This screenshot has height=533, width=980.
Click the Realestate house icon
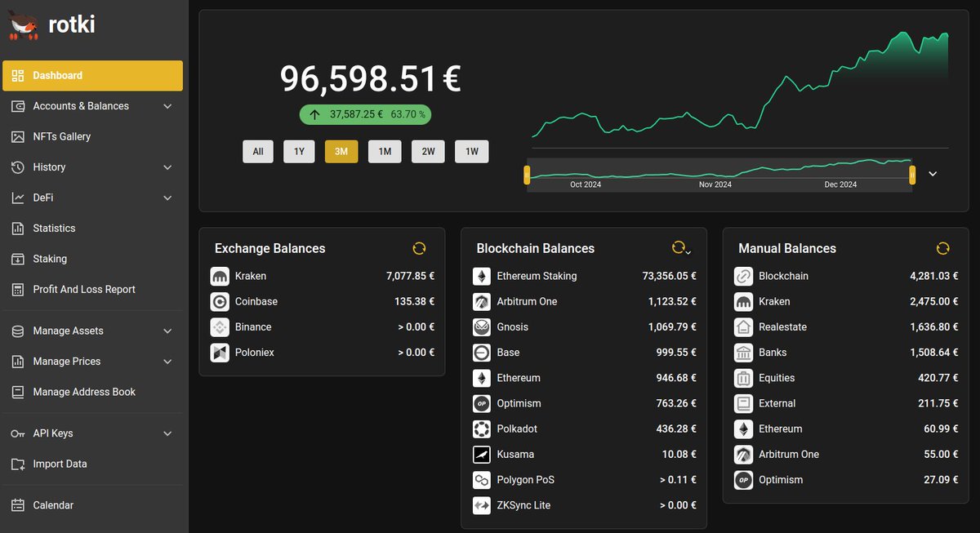tap(743, 327)
